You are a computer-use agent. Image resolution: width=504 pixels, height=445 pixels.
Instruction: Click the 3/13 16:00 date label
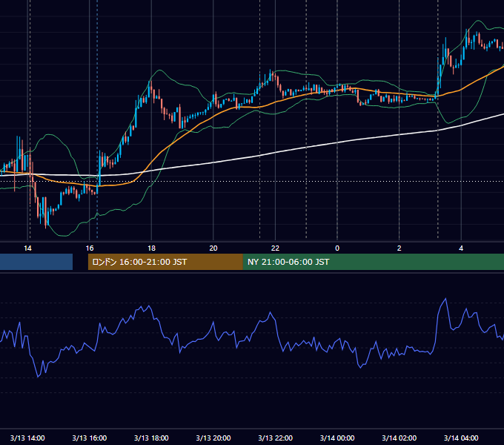click(x=90, y=438)
